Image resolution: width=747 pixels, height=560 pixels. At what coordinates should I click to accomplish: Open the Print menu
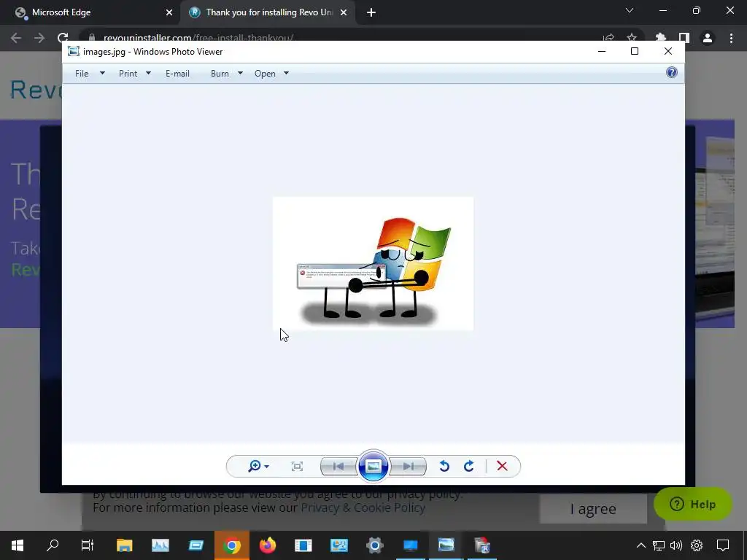pyautogui.click(x=128, y=74)
